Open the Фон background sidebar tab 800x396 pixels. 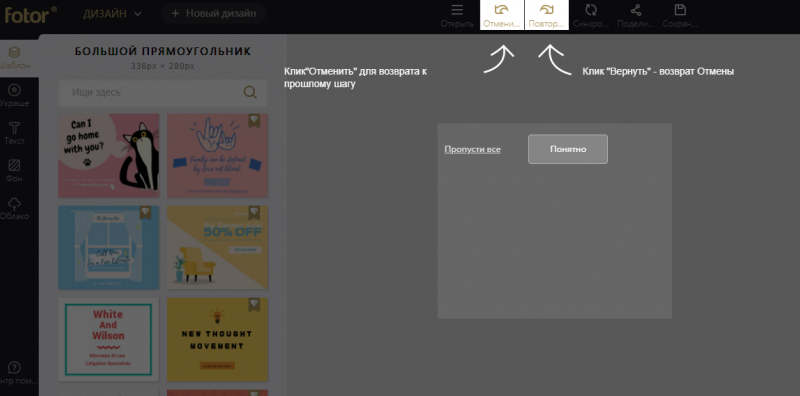[x=15, y=171]
